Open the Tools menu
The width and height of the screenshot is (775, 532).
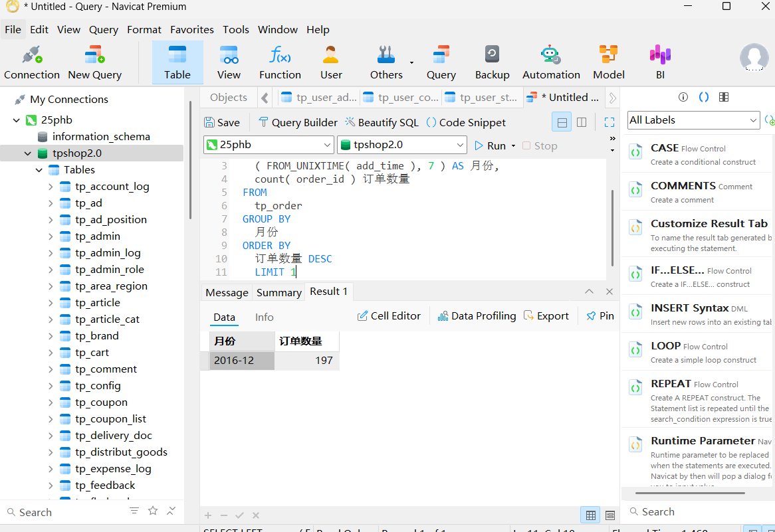[236, 30]
